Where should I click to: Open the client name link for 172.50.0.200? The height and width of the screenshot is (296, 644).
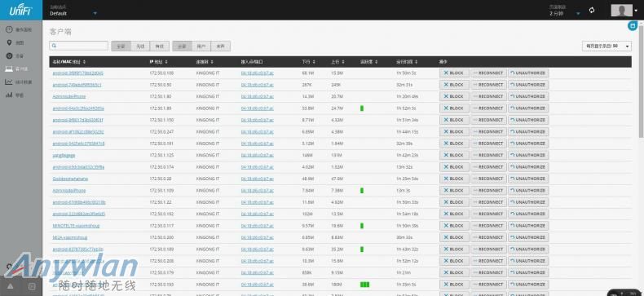(70, 237)
